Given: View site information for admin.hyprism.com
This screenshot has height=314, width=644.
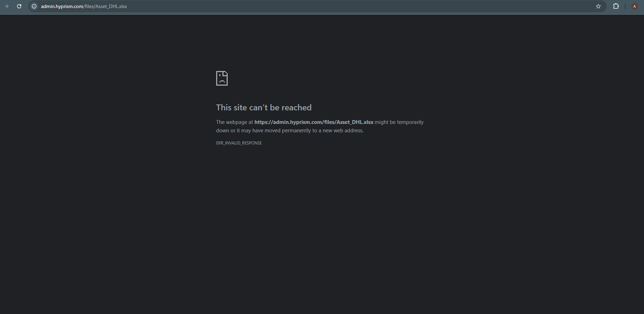Looking at the screenshot, I should pyautogui.click(x=34, y=6).
